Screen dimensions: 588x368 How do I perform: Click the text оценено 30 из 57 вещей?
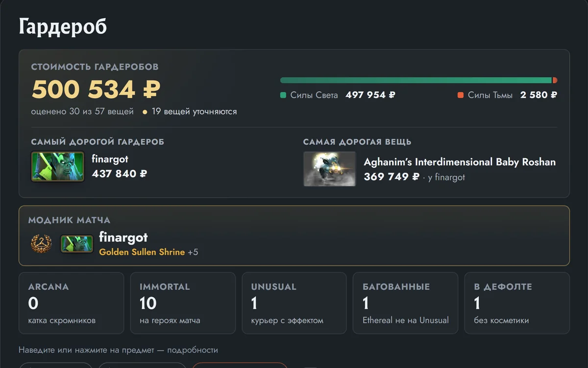click(x=82, y=111)
